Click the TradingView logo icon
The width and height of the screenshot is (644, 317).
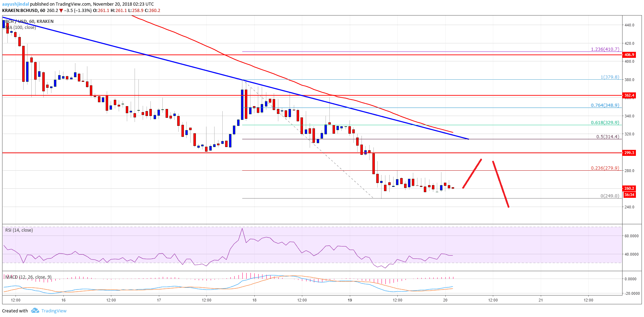35,311
